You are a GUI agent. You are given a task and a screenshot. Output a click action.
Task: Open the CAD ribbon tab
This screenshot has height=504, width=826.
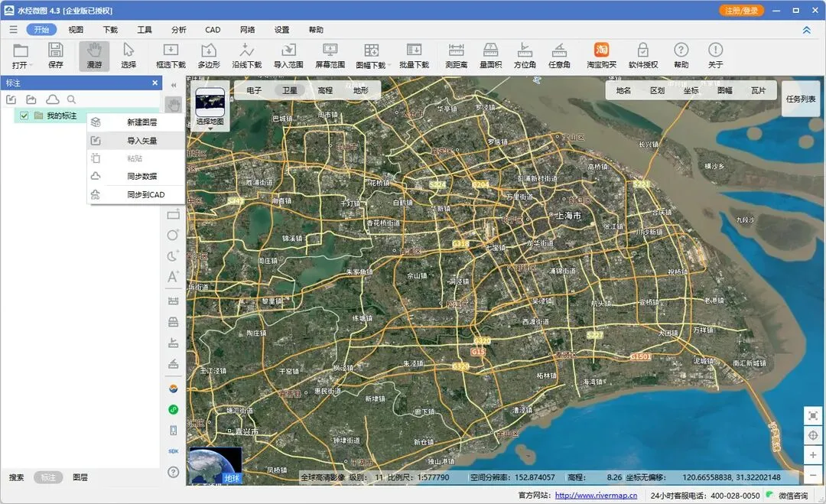point(213,30)
